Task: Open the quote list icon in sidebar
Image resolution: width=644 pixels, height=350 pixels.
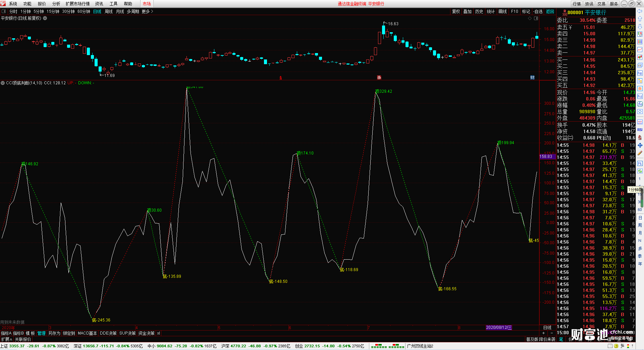Action: 640,34
